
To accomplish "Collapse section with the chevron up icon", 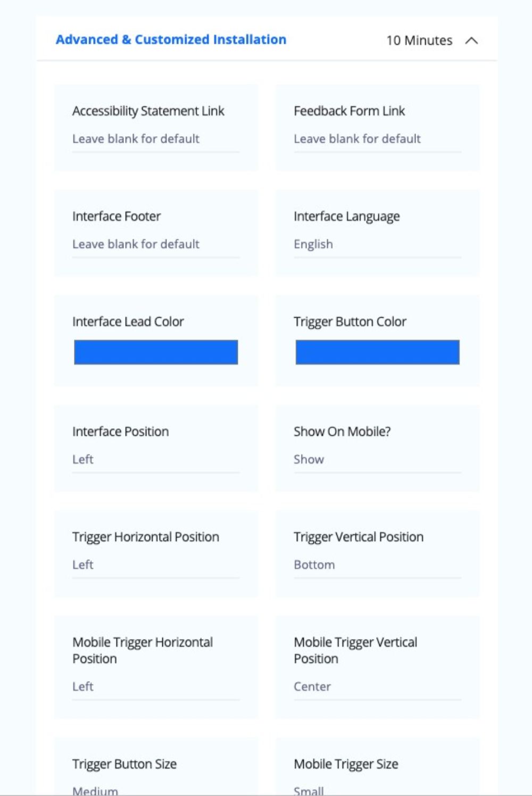I will [471, 40].
